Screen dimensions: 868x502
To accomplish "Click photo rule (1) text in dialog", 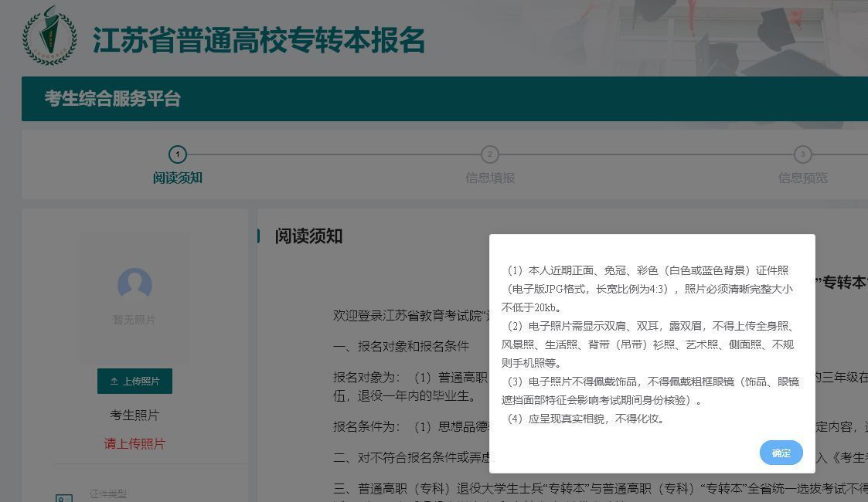I will (x=648, y=289).
